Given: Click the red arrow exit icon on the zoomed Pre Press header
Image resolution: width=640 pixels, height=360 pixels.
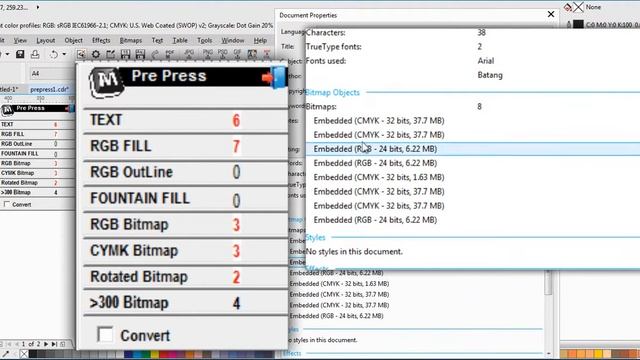Looking at the screenshot, I should pyautogui.click(x=274, y=77).
